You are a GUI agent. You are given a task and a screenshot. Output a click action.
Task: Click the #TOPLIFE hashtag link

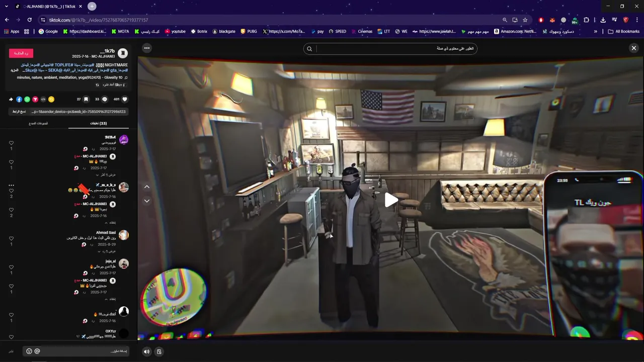click(65, 65)
